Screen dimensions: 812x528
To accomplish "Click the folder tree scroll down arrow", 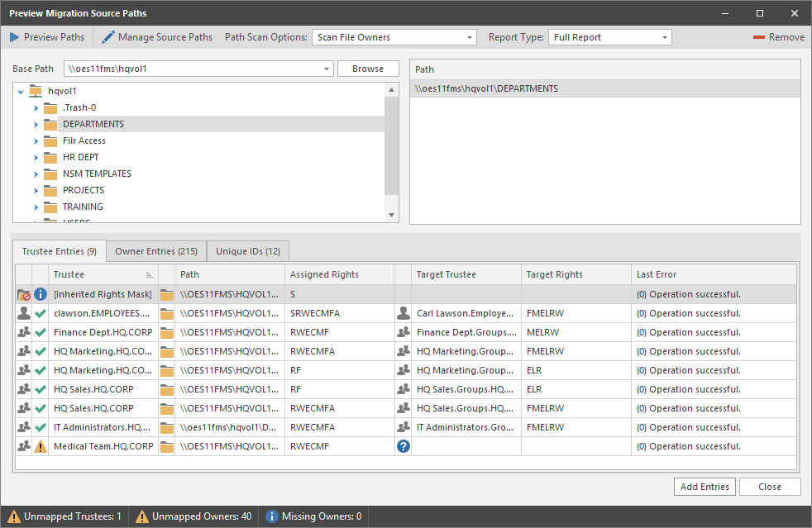I will point(391,216).
